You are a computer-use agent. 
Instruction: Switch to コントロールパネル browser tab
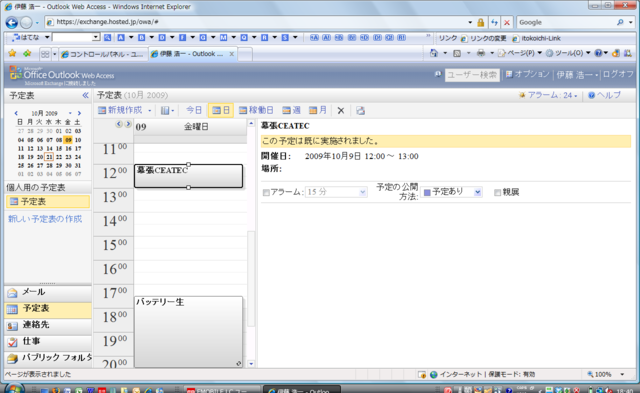coord(103,54)
